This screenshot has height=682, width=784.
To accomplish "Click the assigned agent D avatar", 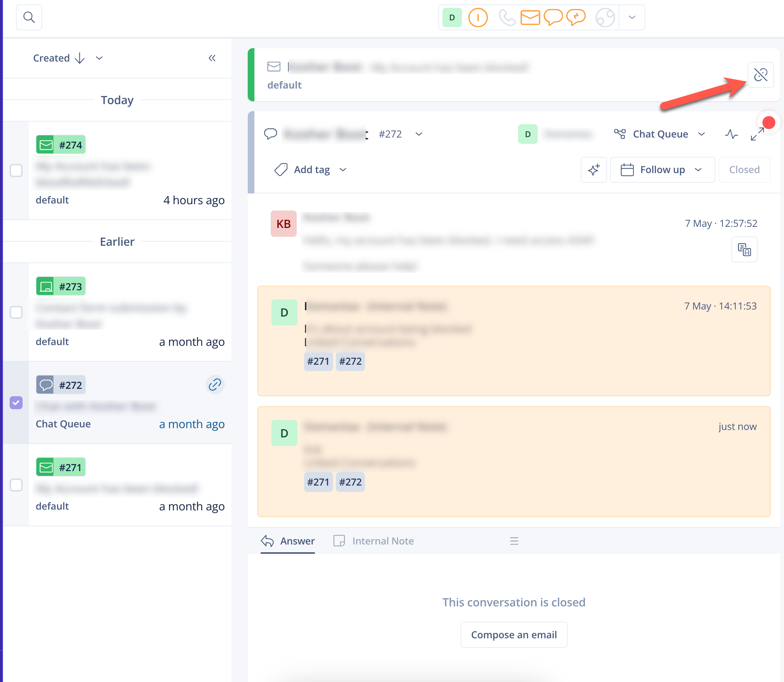I will 527,134.
